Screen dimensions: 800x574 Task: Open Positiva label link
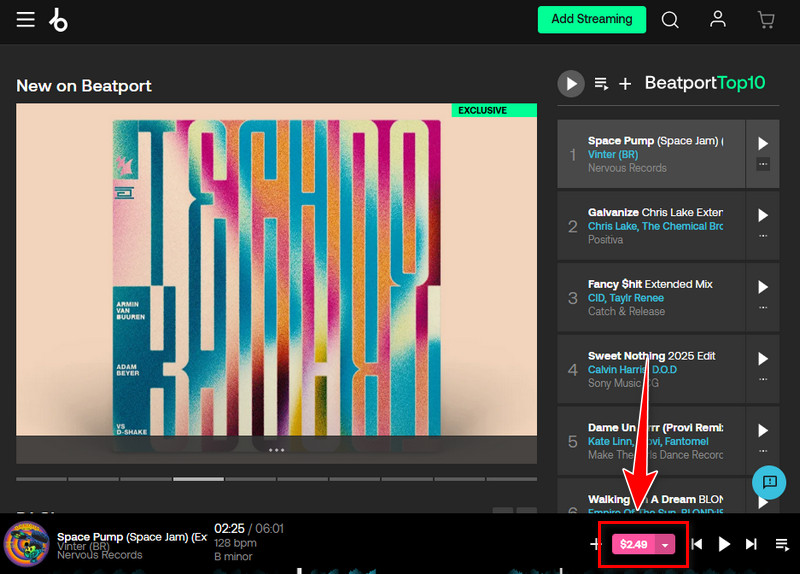pos(605,240)
